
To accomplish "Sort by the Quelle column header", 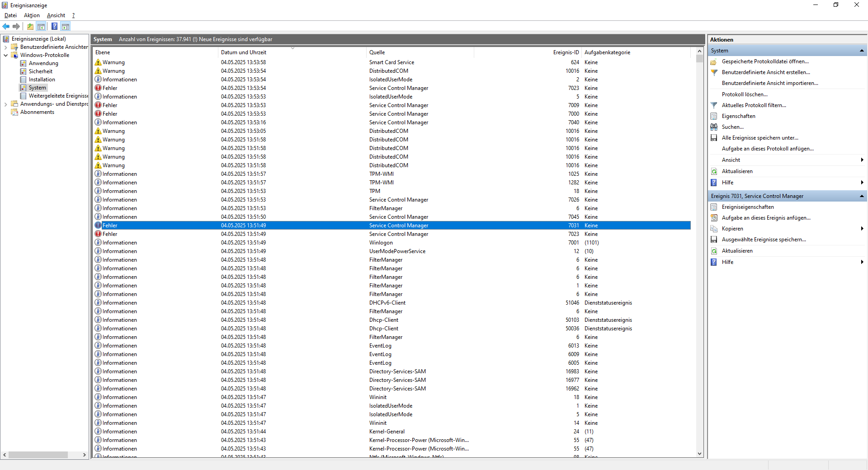I will tap(420, 52).
